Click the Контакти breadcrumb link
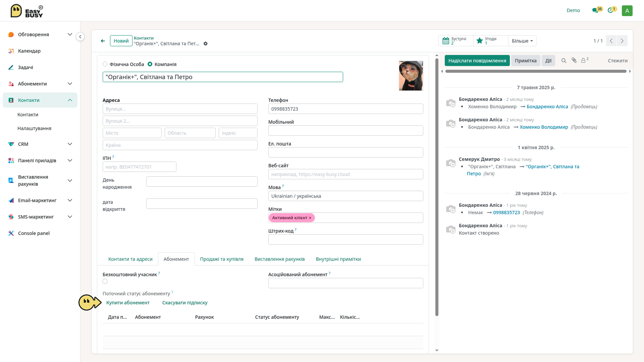 coord(144,38)
